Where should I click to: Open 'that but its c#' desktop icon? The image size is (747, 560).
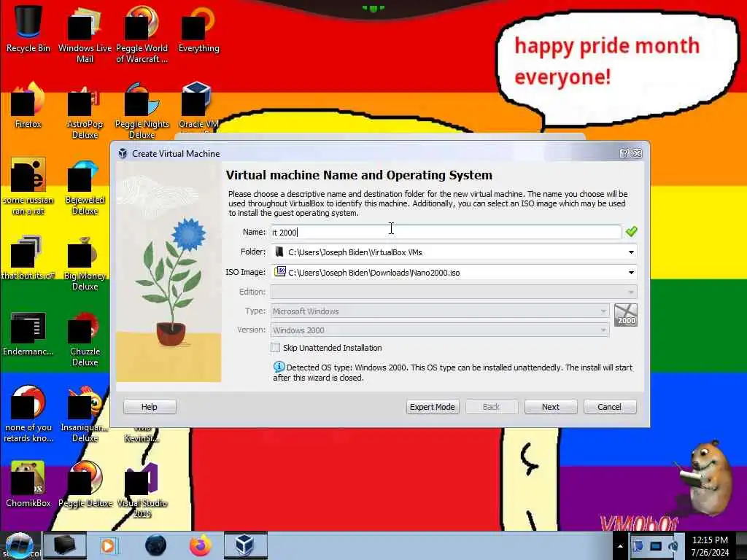(x=28, y=257)
